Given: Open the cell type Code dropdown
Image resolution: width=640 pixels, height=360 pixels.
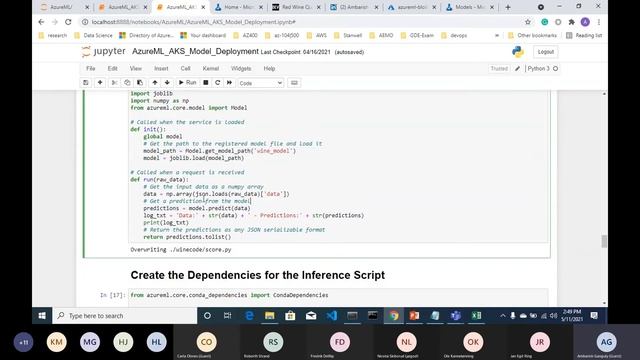Looking at the screenshot, I should click(260, 83).
